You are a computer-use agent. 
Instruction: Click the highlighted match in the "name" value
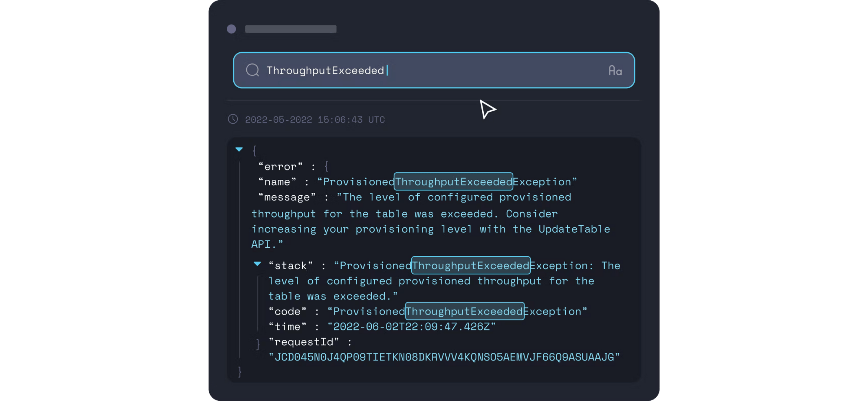click(453, 182)
